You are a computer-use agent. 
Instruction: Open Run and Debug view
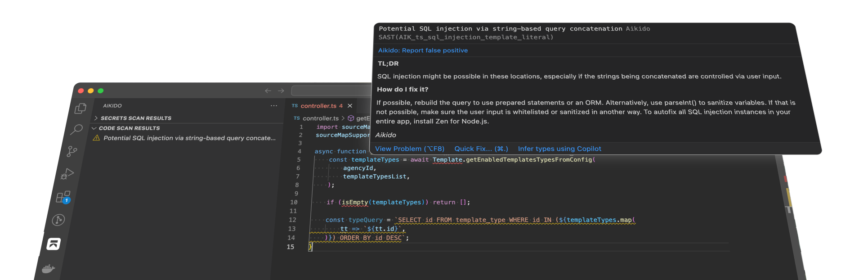[x=67, y=174]
